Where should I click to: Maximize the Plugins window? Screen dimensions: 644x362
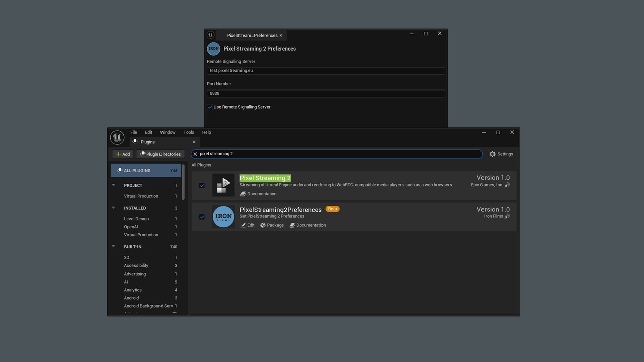point(498,132)
